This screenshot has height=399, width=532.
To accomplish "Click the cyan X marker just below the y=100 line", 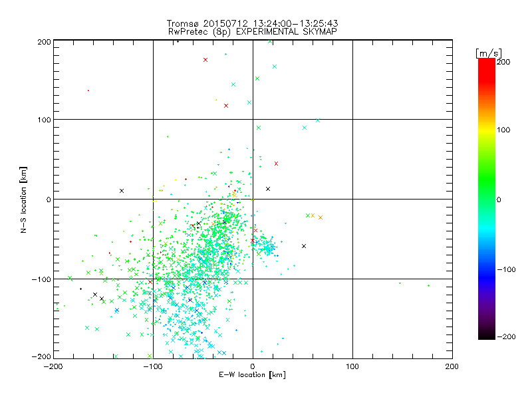I will [305, 128].
